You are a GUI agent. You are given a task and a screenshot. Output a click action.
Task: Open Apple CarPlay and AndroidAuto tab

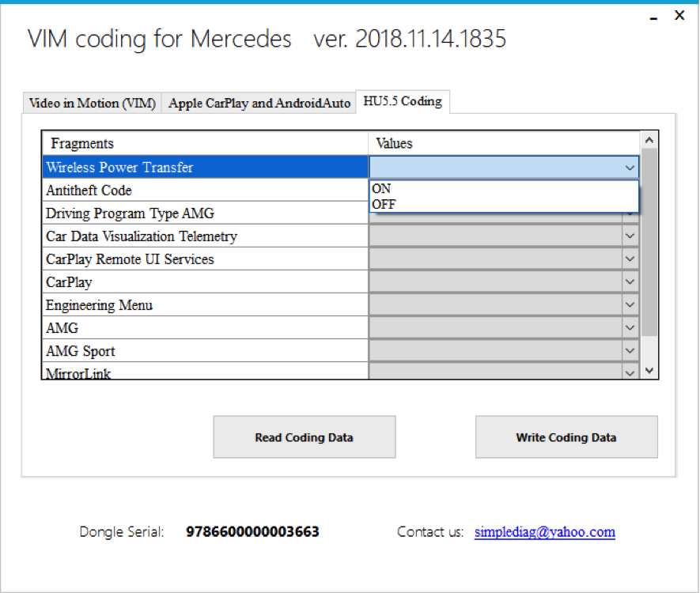259,103
